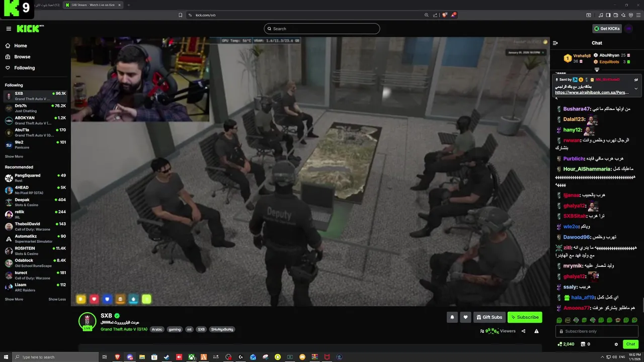Viewport: 644px width, 362px height.
Task: Toggle follow heart for SXB
Action: tap(465, 317)
